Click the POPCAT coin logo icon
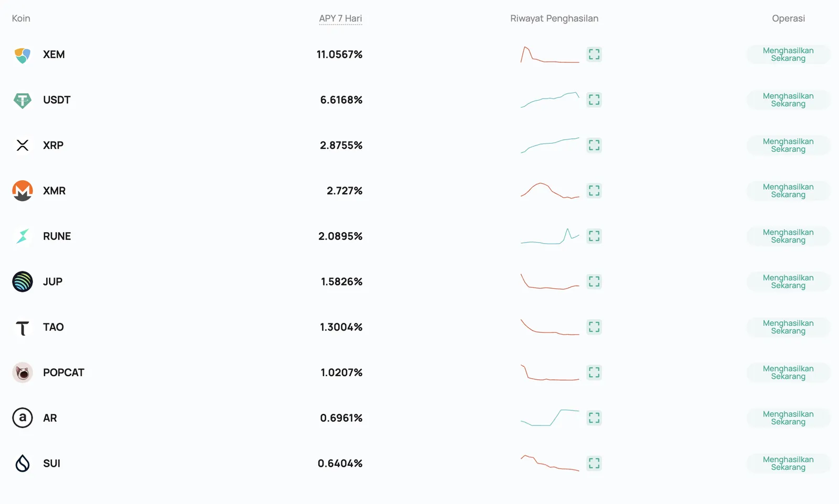The height and width of the screenshot is (504, 839). point(23,372)
